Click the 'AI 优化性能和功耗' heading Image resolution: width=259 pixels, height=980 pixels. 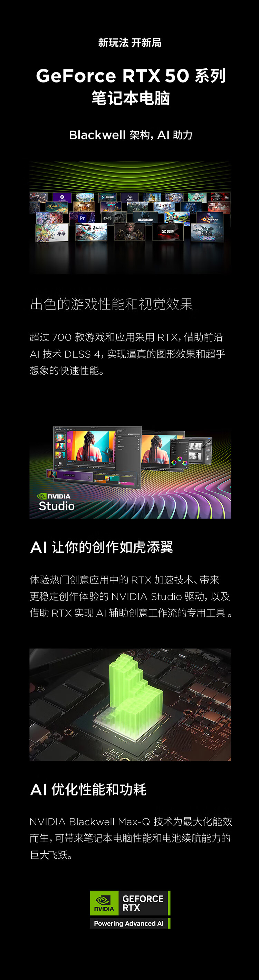[88, 790]
